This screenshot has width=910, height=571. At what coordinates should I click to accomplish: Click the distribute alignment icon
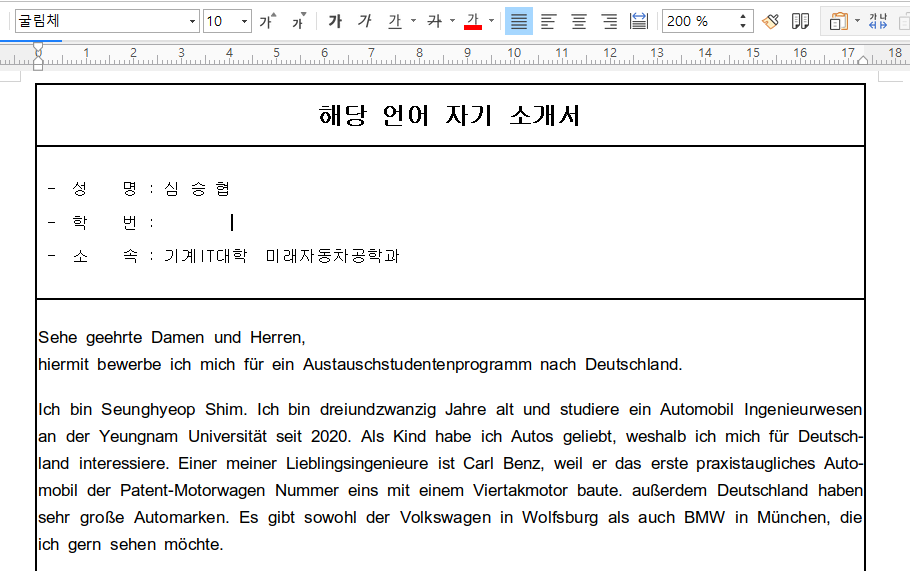point(638,21)
